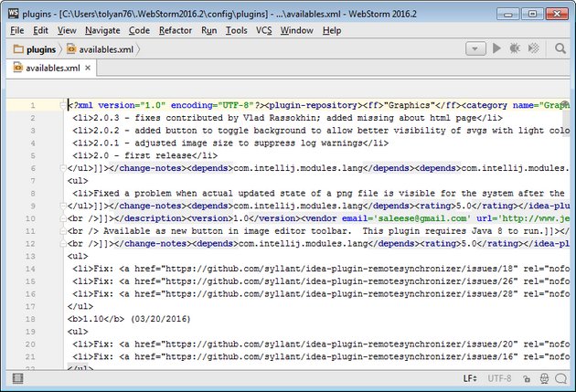Click the event log icon in status bar
Viewport: 576px width, 392px height.
coord(561,377)
